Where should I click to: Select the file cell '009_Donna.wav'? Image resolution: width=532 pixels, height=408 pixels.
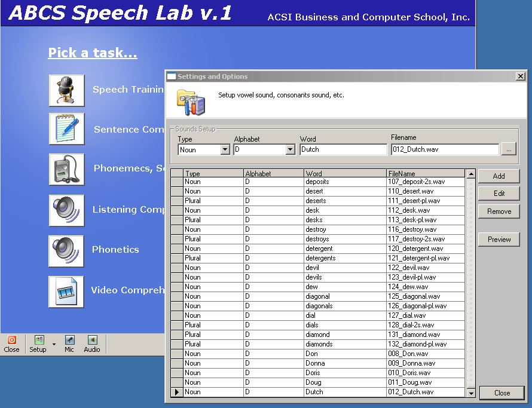426,363
